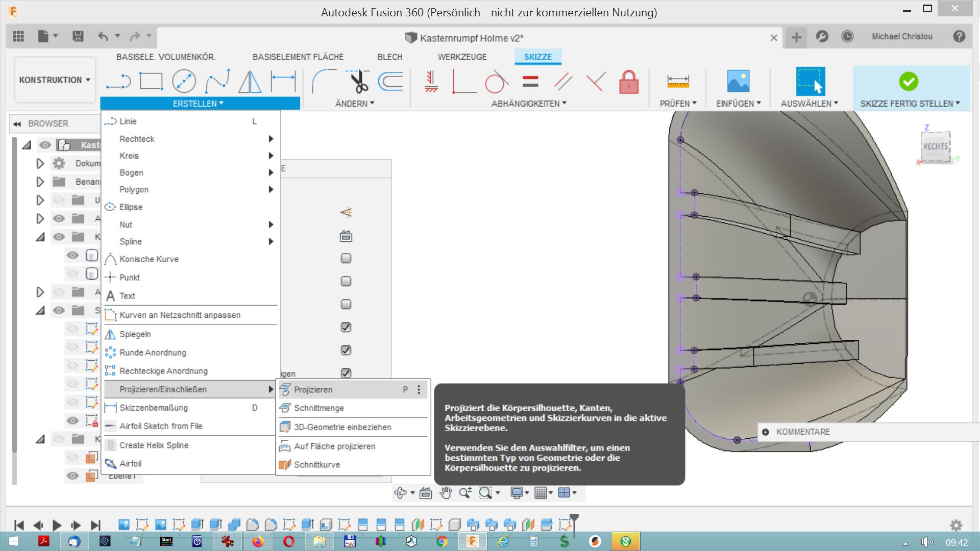This screenshot has height=551, width=980.
Task: Click the Offset curve tool icon
Action: click(391, 82)
